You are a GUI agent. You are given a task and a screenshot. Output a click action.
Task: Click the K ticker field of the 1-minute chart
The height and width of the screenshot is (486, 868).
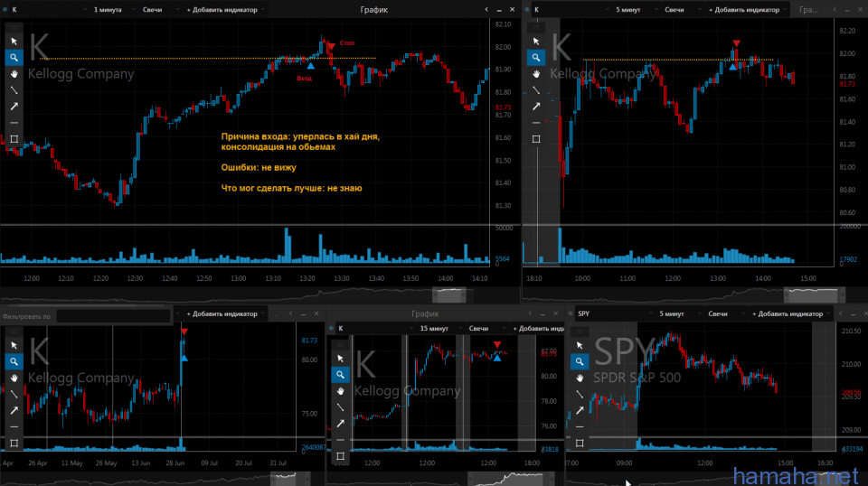[x=49, y=9]
